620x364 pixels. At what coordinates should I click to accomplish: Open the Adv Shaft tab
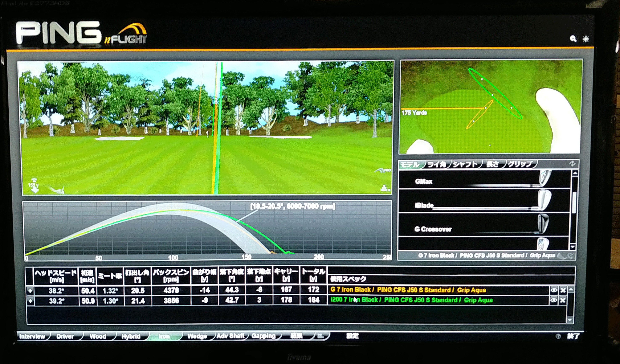(231, 336)
